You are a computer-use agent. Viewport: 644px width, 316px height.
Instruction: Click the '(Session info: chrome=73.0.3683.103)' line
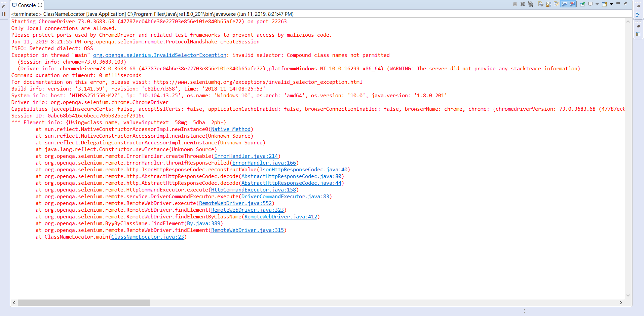pyautogui.click(x=72, y=62)
